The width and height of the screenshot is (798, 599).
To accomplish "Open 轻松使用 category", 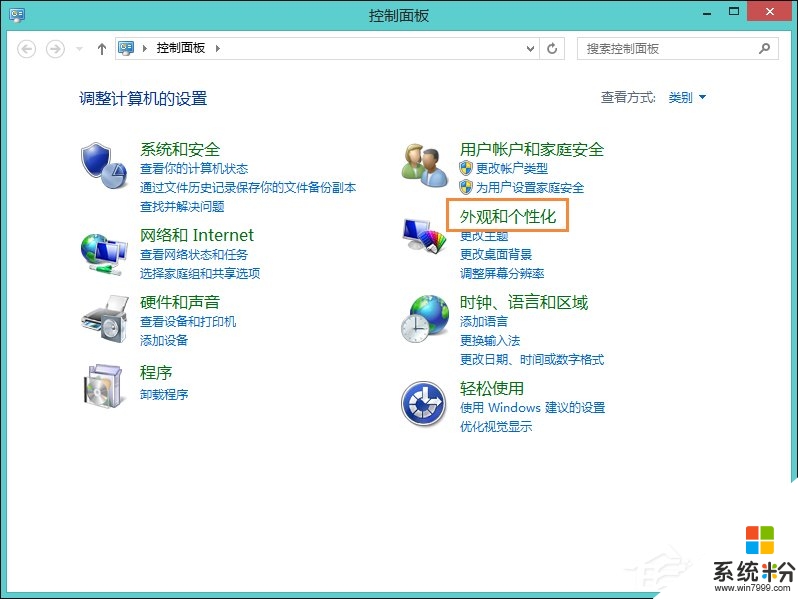I will 492,388.
